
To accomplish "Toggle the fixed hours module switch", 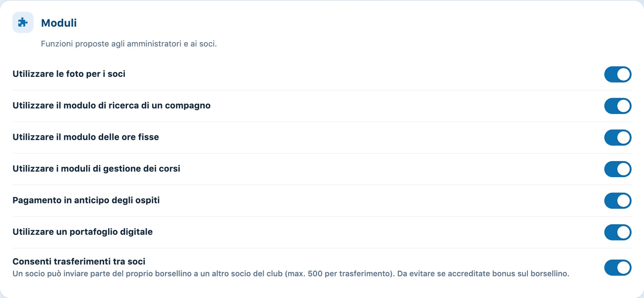I will 618,137.
